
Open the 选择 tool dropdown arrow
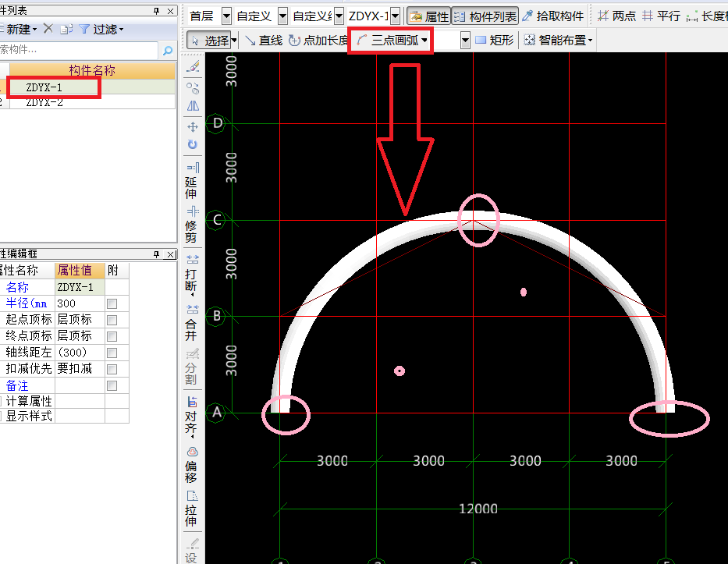point(234,41)
